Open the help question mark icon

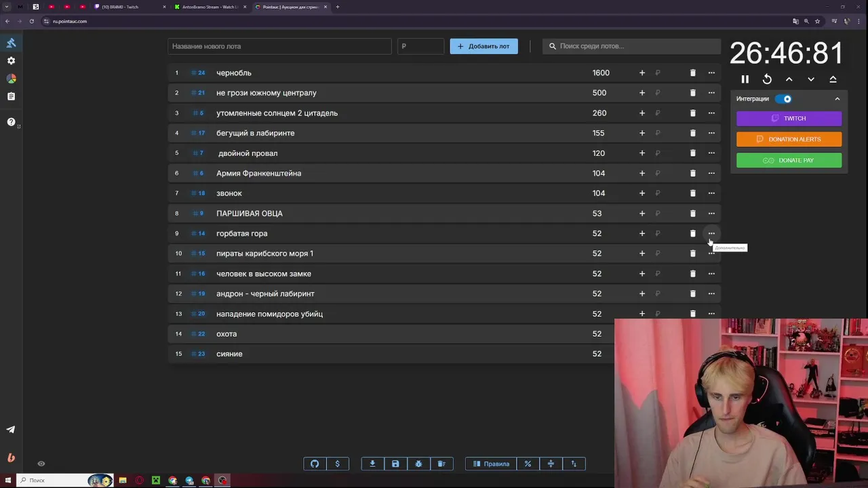click(x=11, y=122)
